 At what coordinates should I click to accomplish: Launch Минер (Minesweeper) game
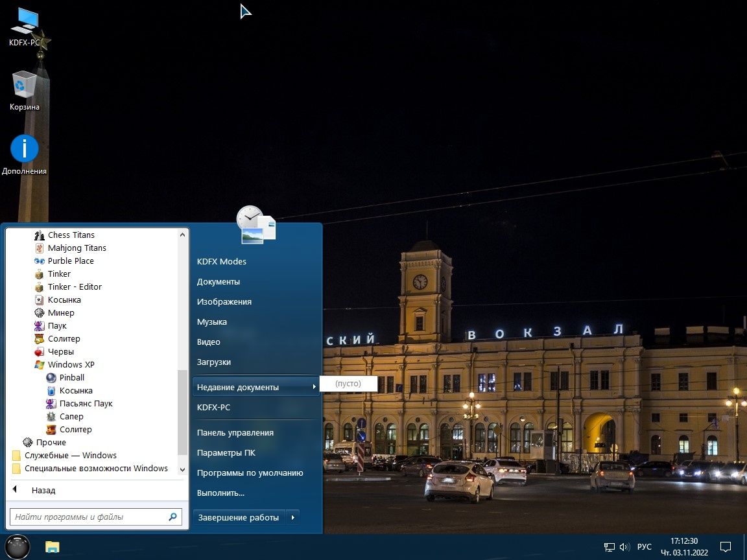coord(61,313)
